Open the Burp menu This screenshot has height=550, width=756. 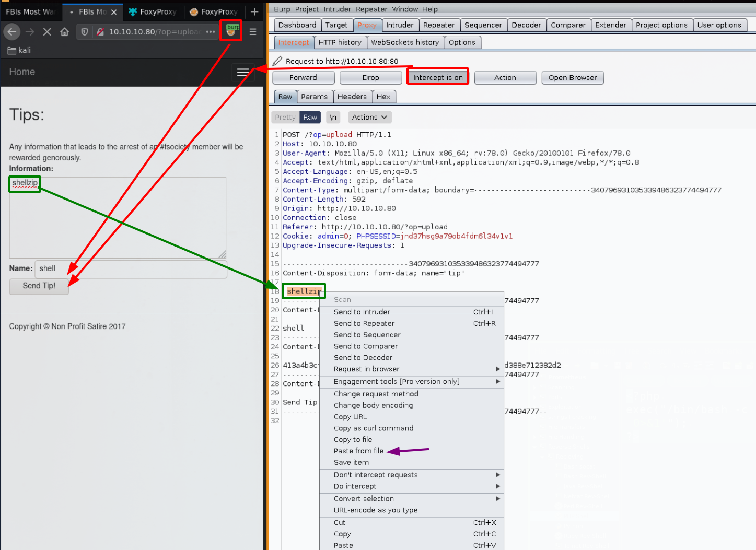point(282,9)
